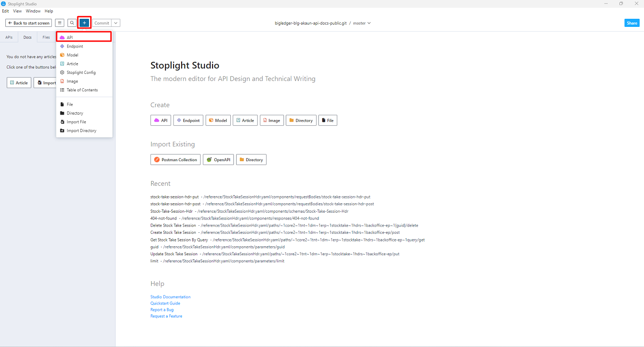This screenshot has width=644, height=347.
Task: Select Import File in dropdown menu
Action: click(x=76, y=122)
